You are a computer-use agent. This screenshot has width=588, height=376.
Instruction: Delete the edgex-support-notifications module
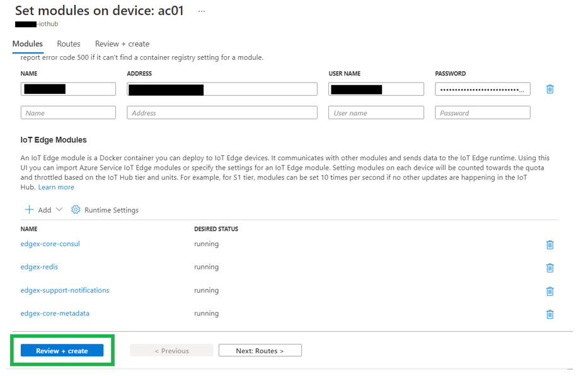(x=550, y=291)
